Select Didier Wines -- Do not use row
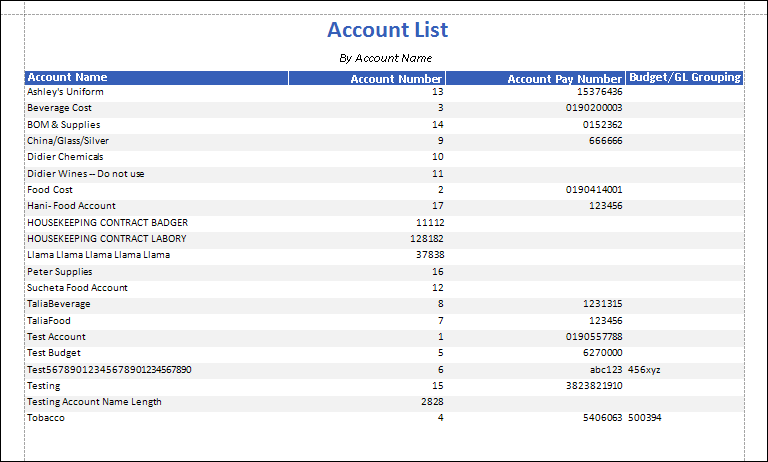The image size is (768, 462). point(85,174)
